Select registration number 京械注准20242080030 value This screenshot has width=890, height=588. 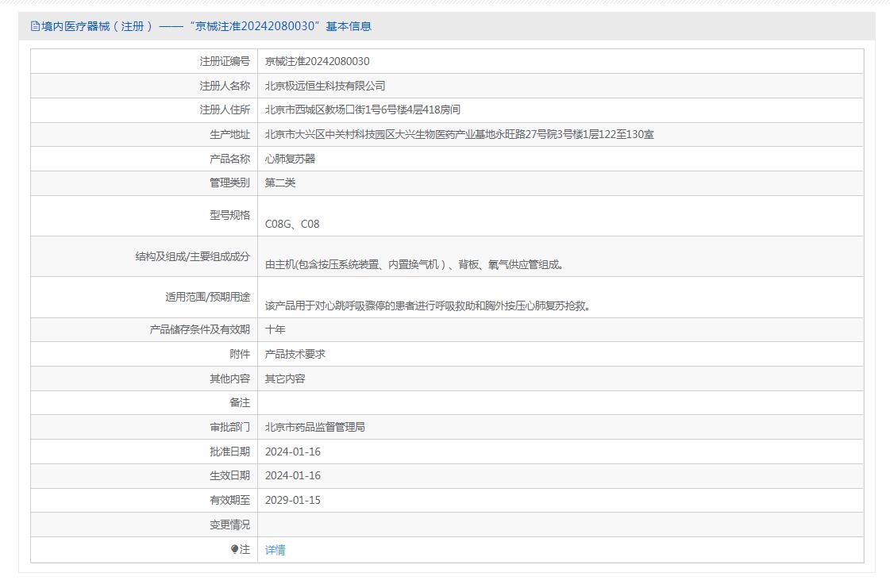point(318,61)
